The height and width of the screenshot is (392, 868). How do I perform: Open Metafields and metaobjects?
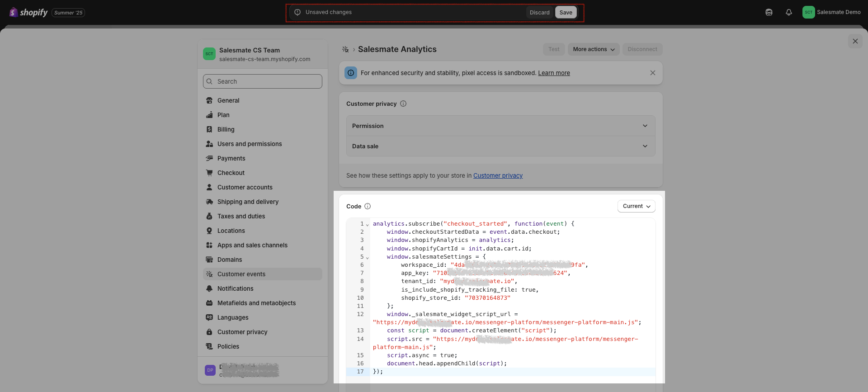[263, 303]
